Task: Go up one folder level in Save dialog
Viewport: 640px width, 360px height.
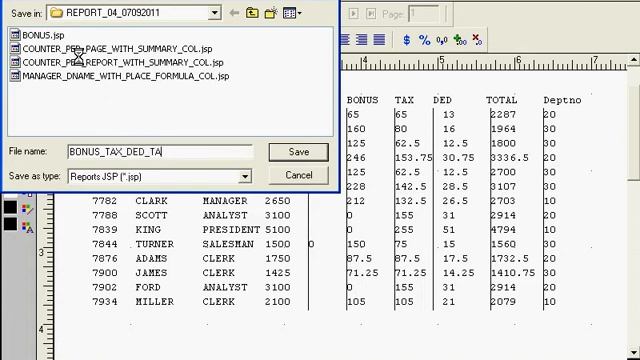Action: point(252,13)
